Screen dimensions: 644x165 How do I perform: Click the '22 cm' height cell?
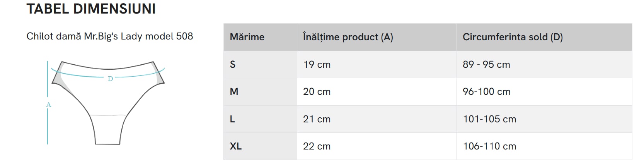317,146
